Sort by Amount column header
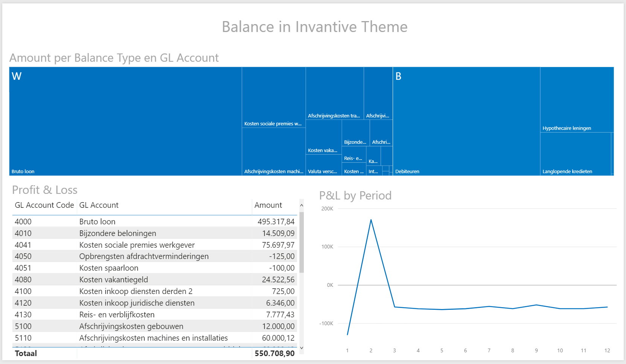626x364 pixels. 268,205
